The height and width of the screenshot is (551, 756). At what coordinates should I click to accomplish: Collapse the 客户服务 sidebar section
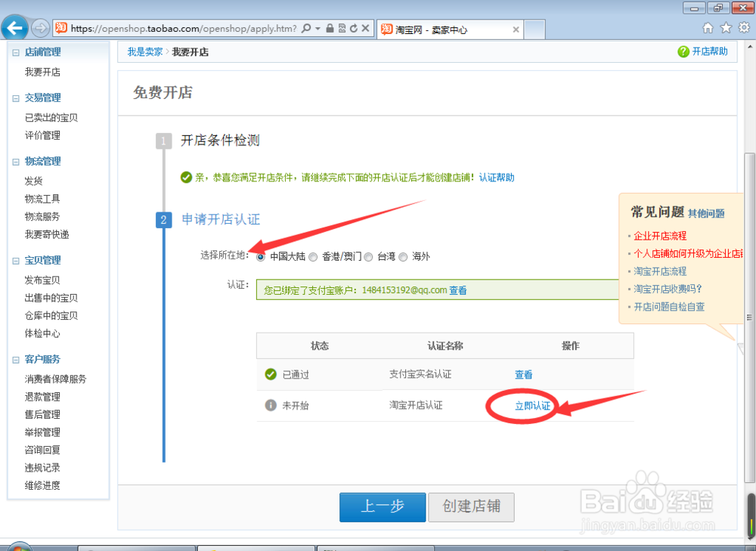tap(16, 360)
